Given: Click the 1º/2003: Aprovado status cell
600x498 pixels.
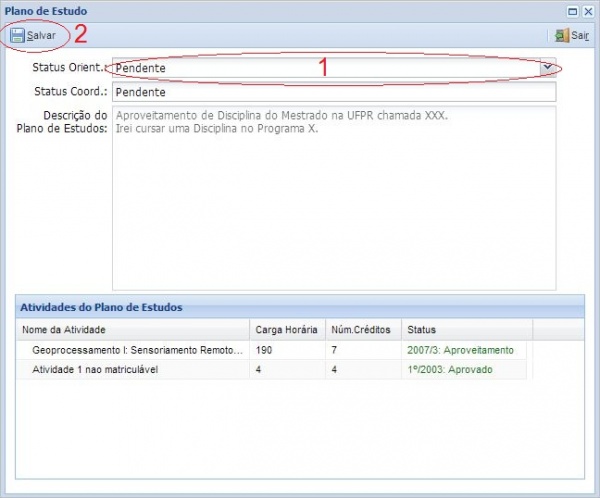Looking at the screenshot, I should (x=450, y=369).
